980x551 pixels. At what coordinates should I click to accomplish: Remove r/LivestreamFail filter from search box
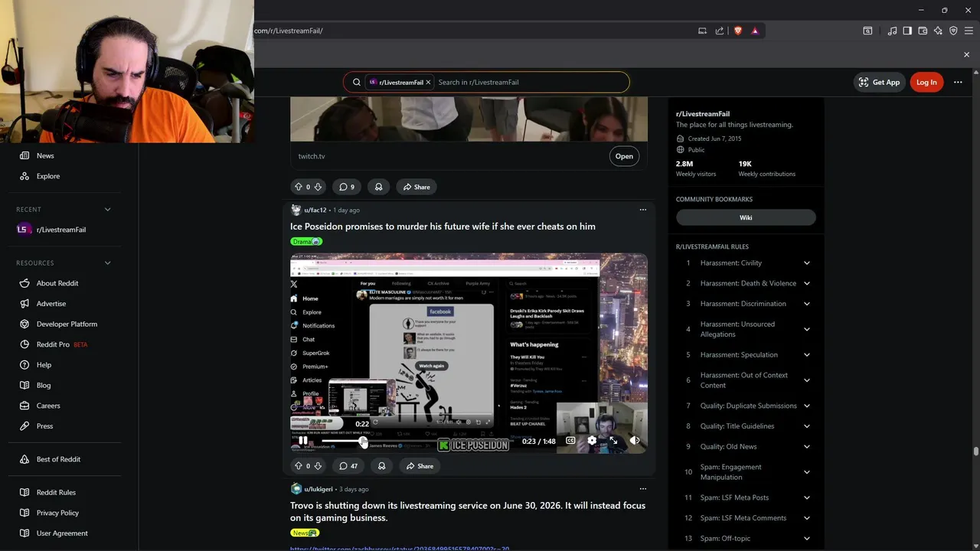429,82
